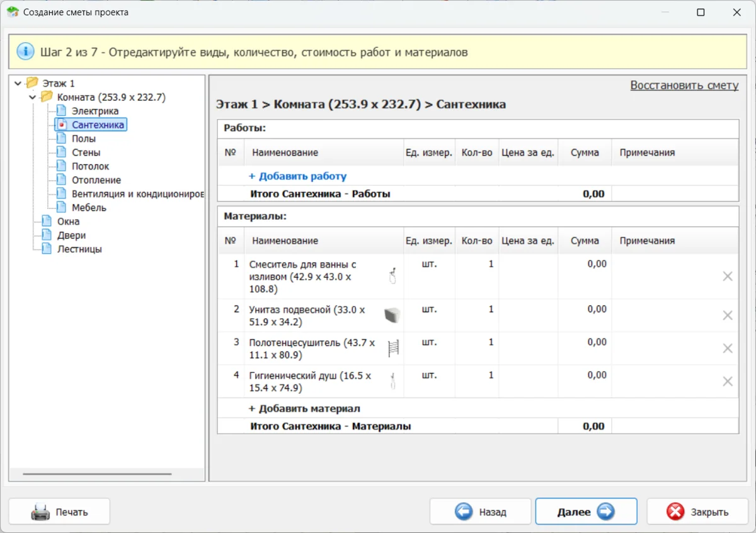The height and width of the screenshot is (533, 756).
Task: Click the price cell for Унитаз подвесной
Action: tap(528, 316)
